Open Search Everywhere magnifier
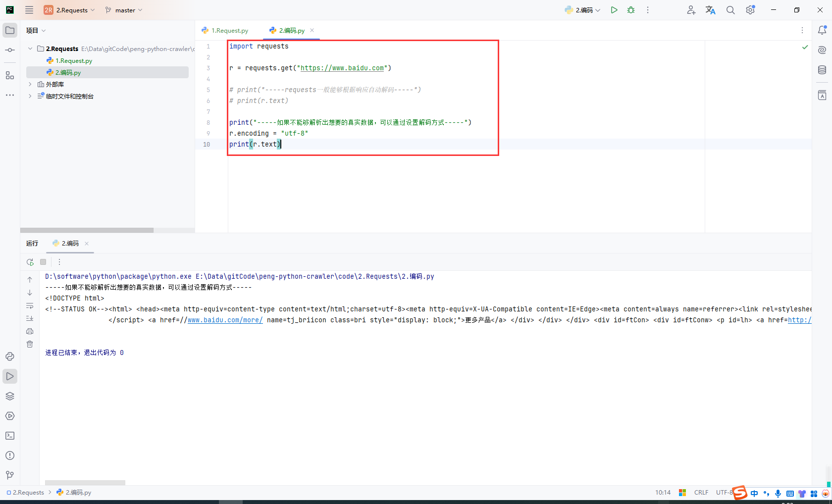This screenshot has height=504, width=832. click(730, 10)
